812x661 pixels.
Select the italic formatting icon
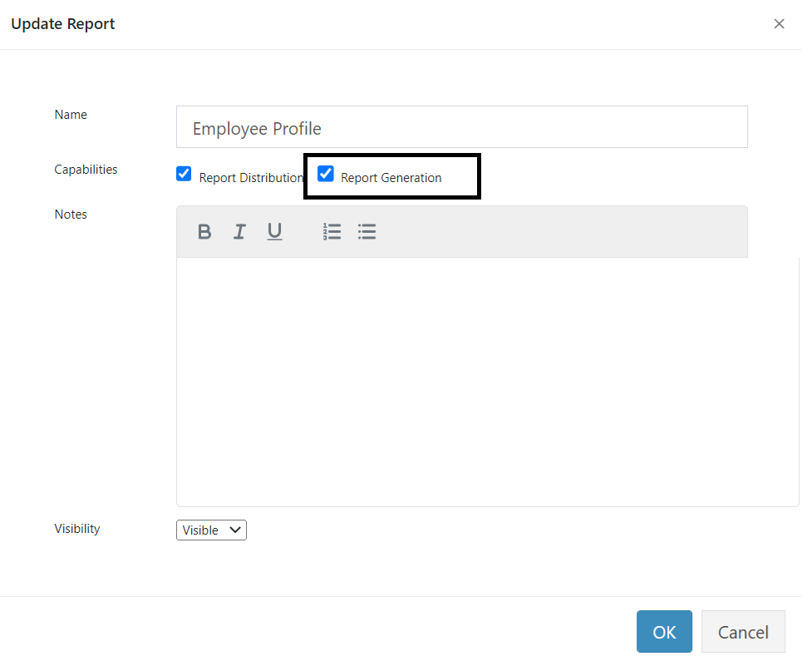click(239, 231)
